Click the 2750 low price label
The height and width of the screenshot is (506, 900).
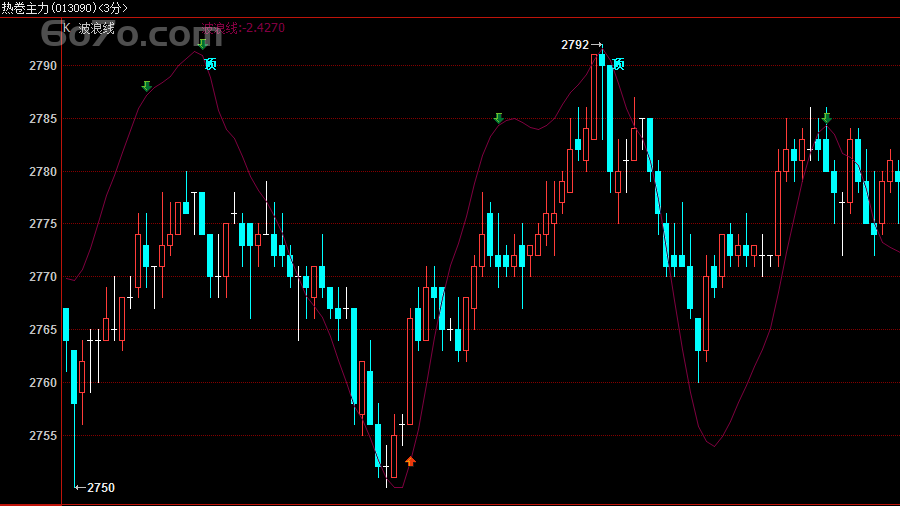[x=101, y=488]
